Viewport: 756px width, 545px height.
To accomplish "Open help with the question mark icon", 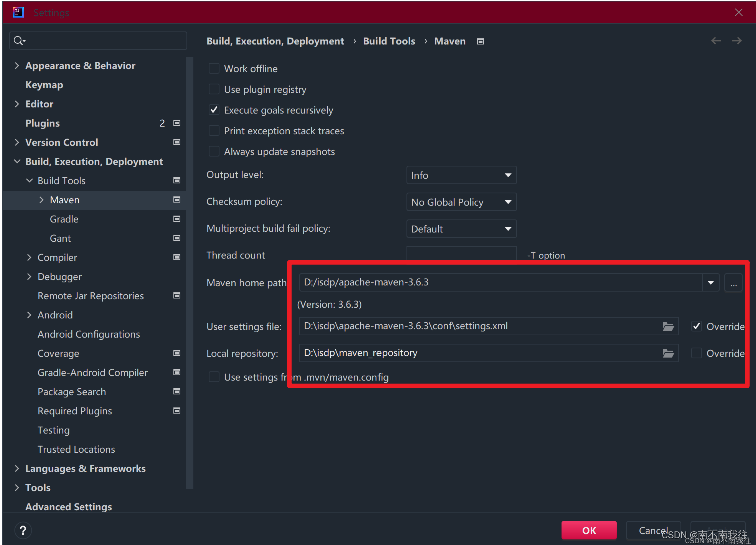I will coord(23,530).
